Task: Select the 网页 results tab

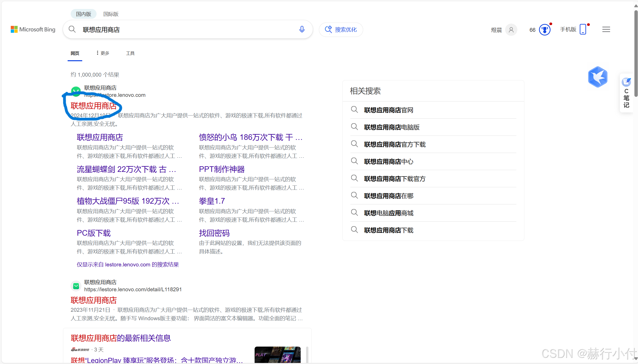Action: coord(75,53)
